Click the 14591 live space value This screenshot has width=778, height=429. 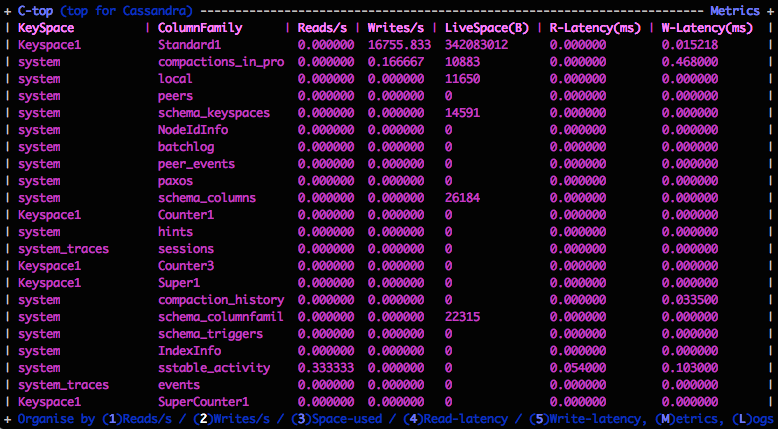pyautogui.click(x=462, y=113)
